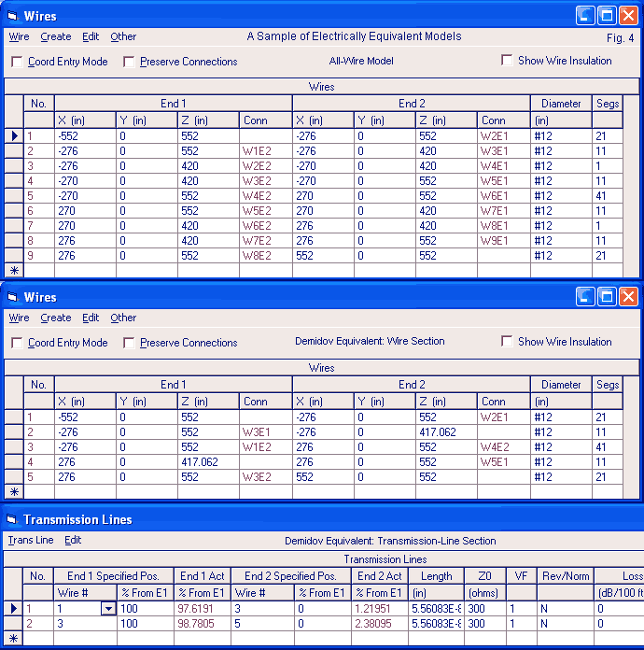
Task: Select the row 1 marker in Transmission Lines
Action: click(14, 608)
